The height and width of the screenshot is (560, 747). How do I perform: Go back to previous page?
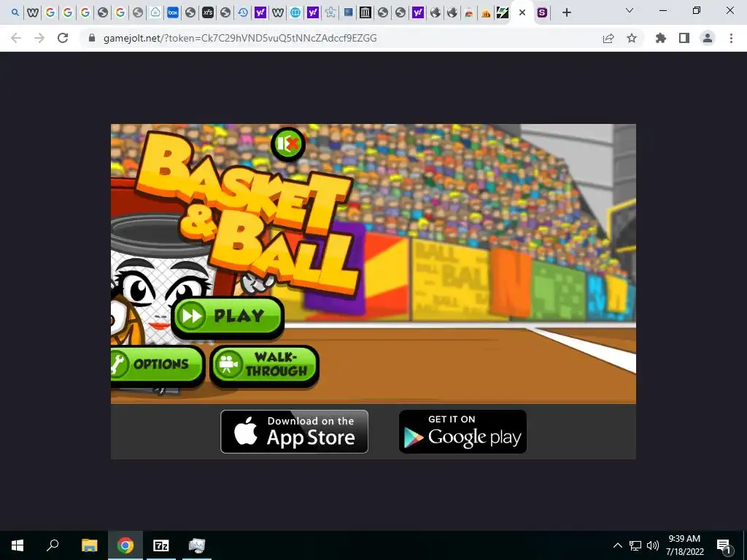point(16,38)
